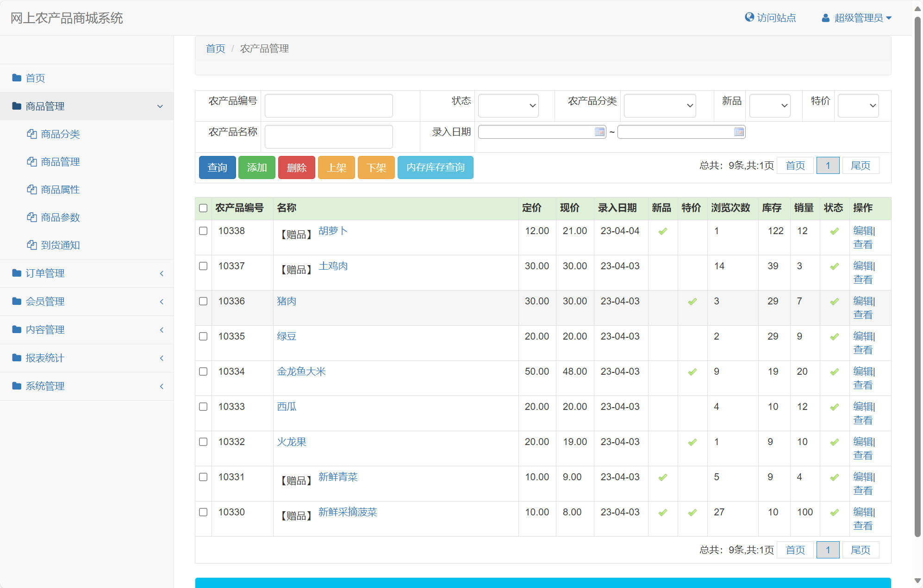The width and height of the screenshot is (923, 588).
Task: Click the folder icon beside 首页 in sidebar
Action: [x=16, y=78]
